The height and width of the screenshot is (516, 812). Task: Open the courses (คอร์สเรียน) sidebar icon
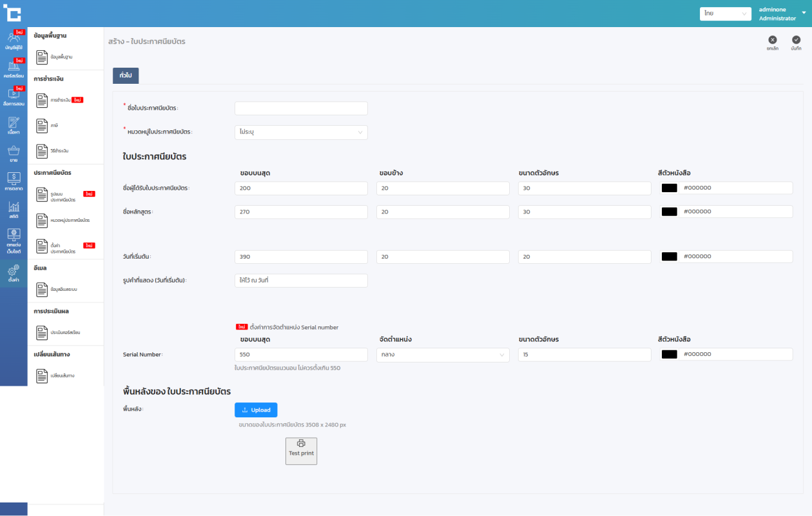[x=14, y=68]
